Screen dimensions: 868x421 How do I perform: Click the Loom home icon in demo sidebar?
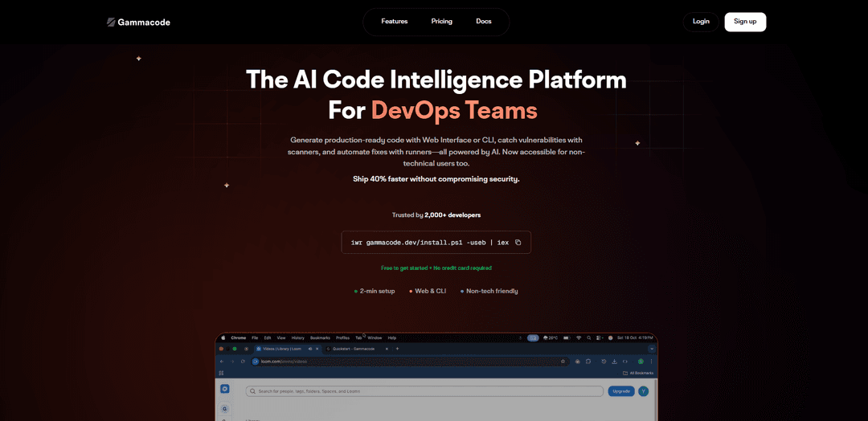225,389
